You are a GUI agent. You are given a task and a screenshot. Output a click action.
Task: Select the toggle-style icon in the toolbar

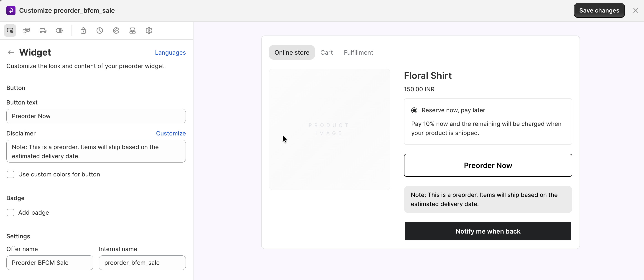point(59,30)
